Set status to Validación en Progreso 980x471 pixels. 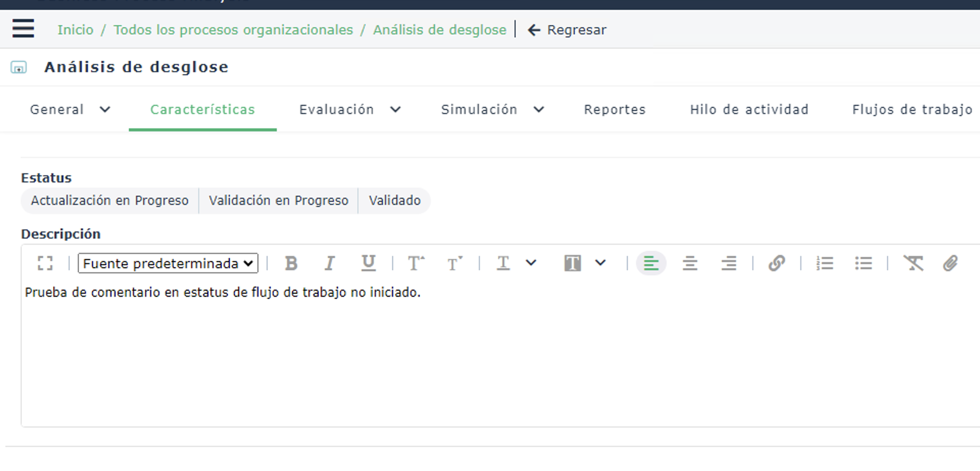[279, 201]
